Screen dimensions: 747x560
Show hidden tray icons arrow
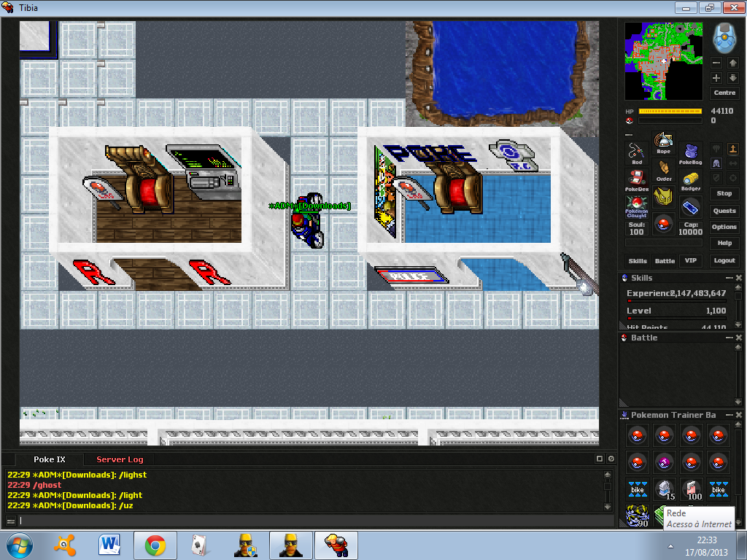point(670,546)
